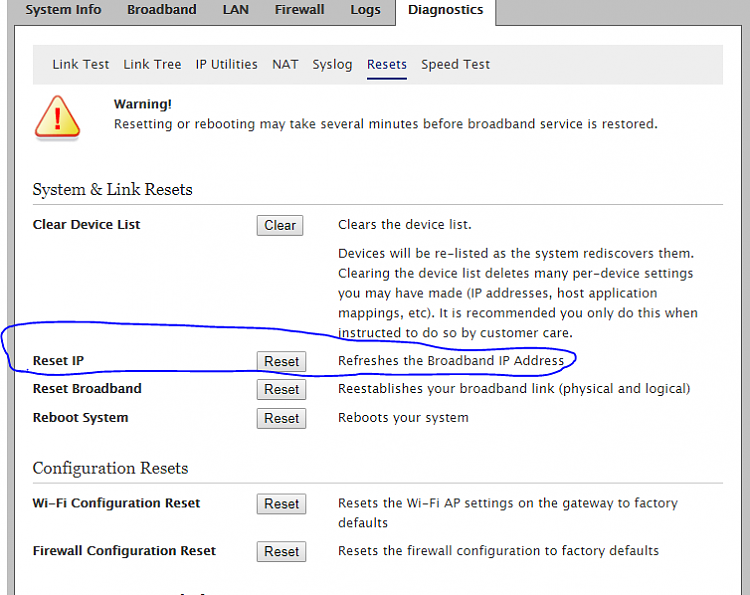Click the warning triangle icon
This screenshot has height=595, width=750.
click(x=57, y=117)
